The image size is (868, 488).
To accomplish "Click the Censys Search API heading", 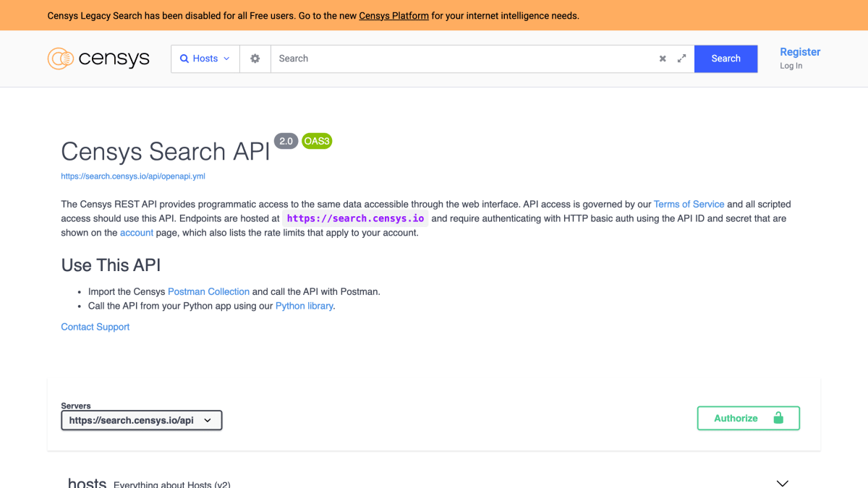I will coord(165,152).
